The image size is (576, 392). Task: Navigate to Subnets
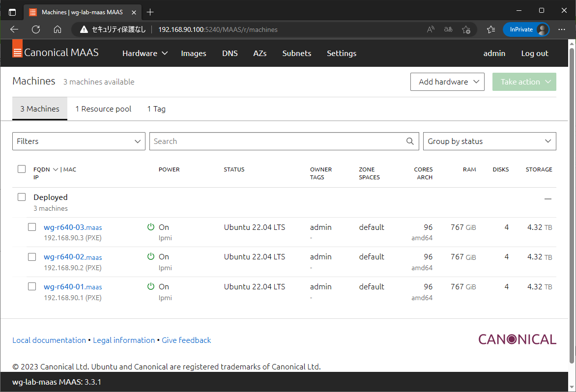(x=296, y=53)
